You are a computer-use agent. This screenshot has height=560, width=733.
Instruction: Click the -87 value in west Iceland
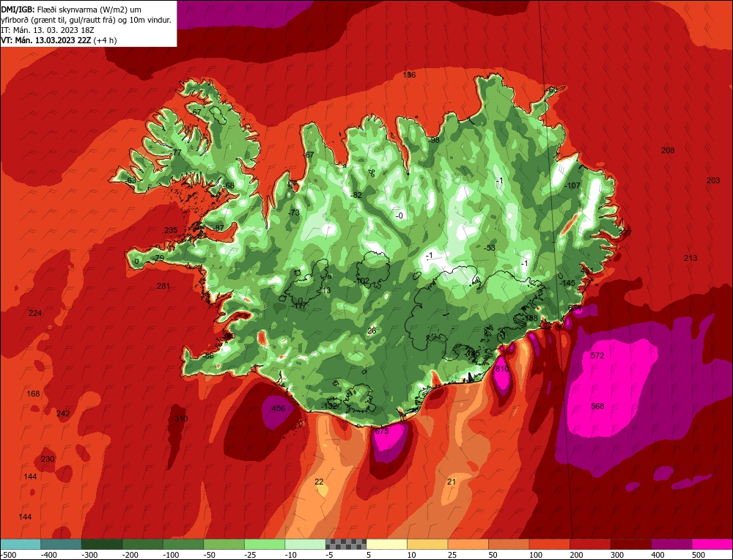(218, 228)
